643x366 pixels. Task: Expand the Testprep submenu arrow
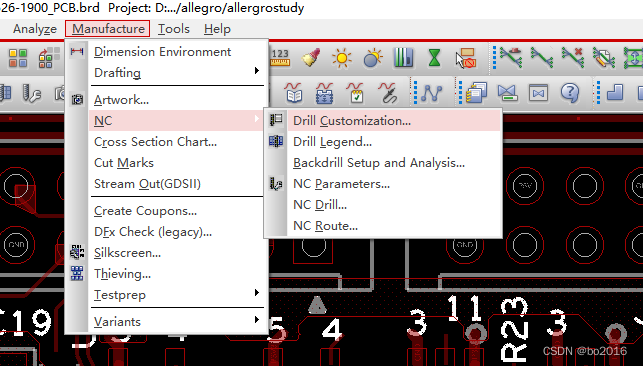pos(257,293)
